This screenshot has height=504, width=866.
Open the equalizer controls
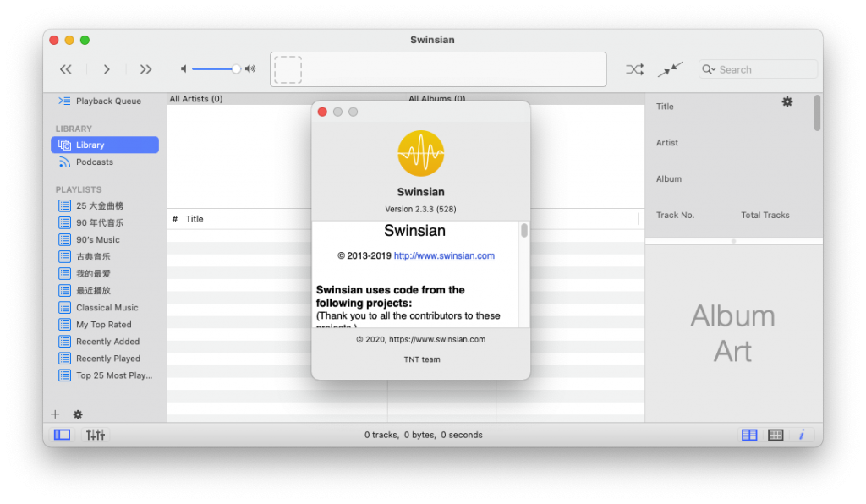pos(96,435)
